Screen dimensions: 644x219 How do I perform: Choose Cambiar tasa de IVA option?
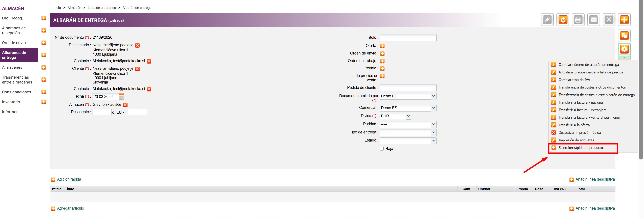click(574, 80)
